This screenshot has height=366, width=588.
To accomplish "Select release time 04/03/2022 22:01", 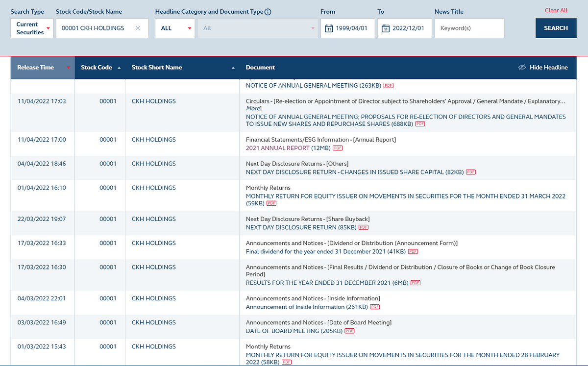I will (42, 298).
